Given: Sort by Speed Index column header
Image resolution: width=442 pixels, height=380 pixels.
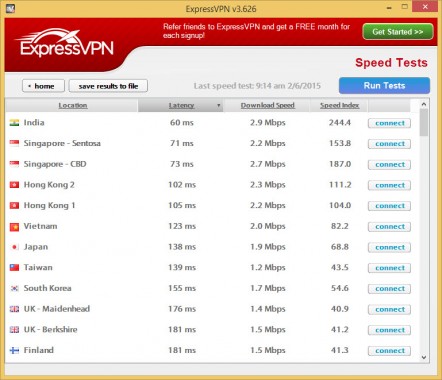Looking at the screenshot, I should 339,105.
